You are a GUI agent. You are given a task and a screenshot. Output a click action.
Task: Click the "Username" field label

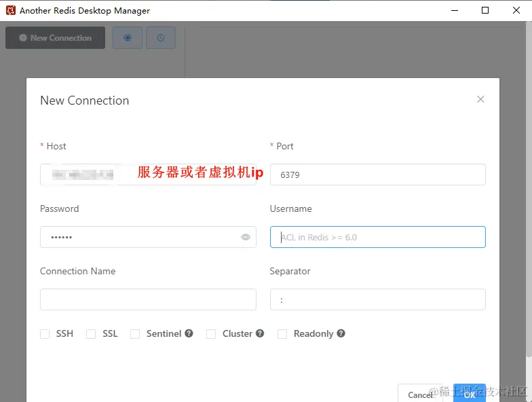290,209
